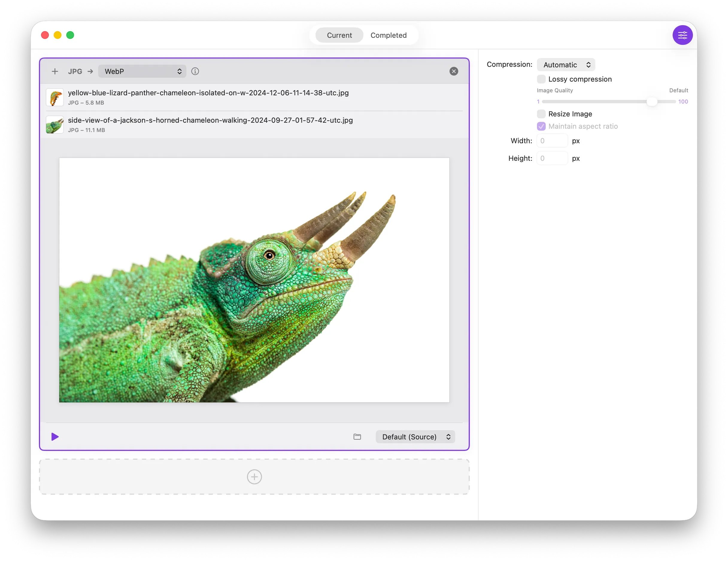
Task: Add more files with the plus icon
Action: [55, 71]
